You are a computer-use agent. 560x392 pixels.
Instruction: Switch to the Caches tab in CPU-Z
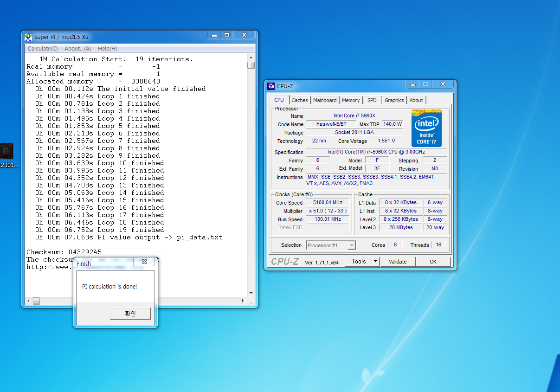pos(300,100)
